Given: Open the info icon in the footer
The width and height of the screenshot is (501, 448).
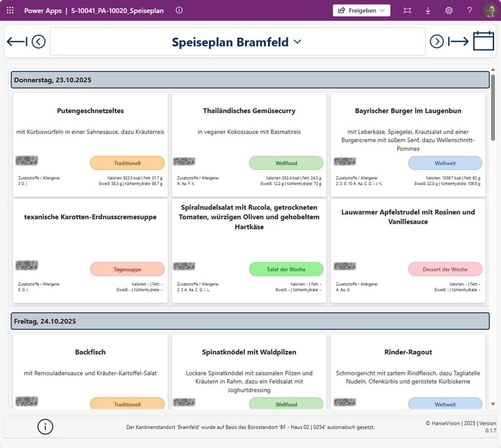Looking at the screenshot, I should [45, 427].
